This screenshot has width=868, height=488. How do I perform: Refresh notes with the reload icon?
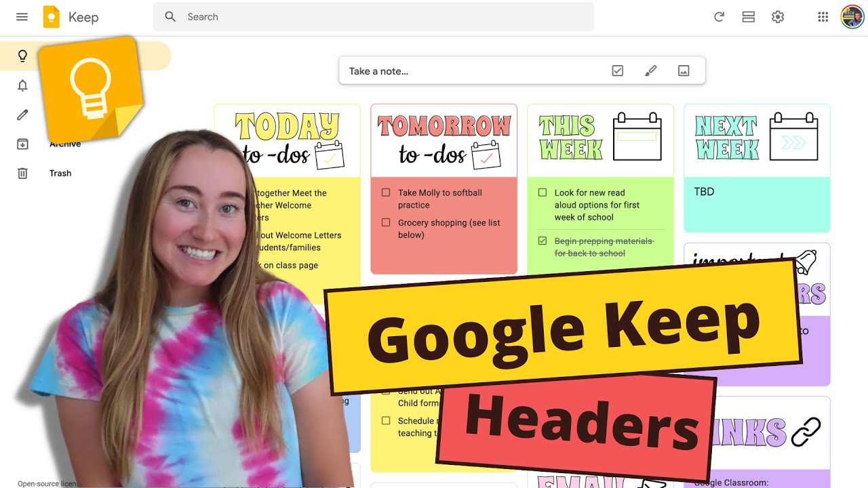point(719,17)
